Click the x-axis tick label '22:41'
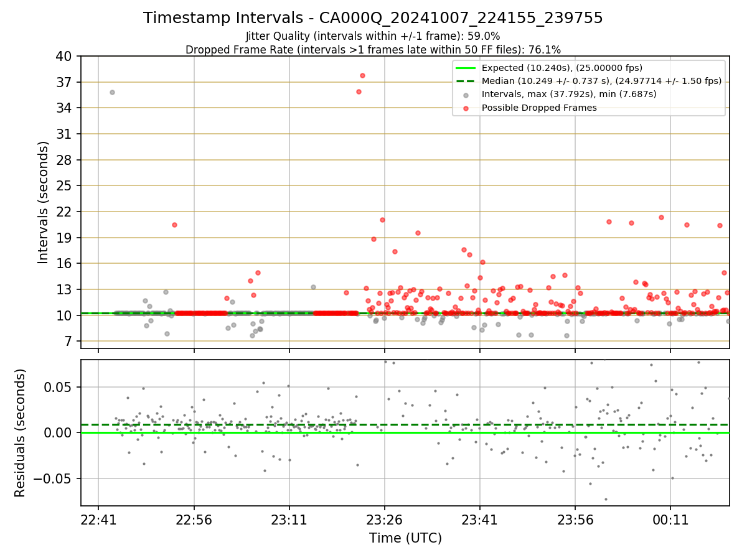 [98, 520]
